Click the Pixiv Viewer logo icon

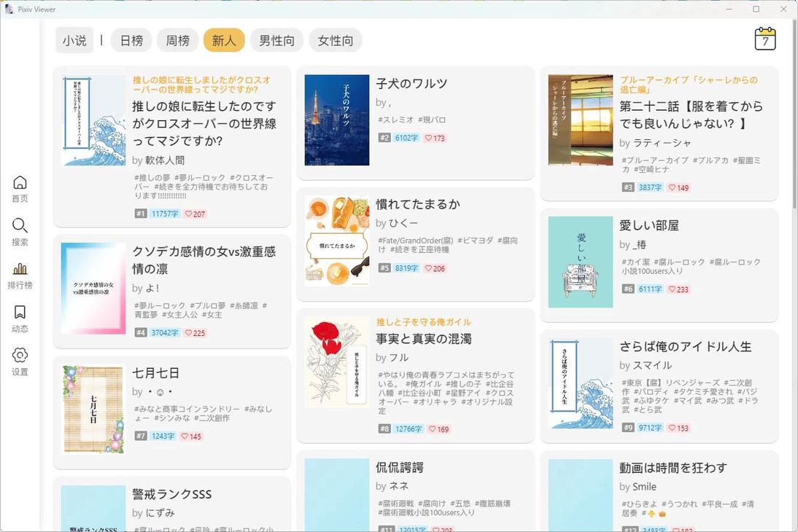click(9, 9)
